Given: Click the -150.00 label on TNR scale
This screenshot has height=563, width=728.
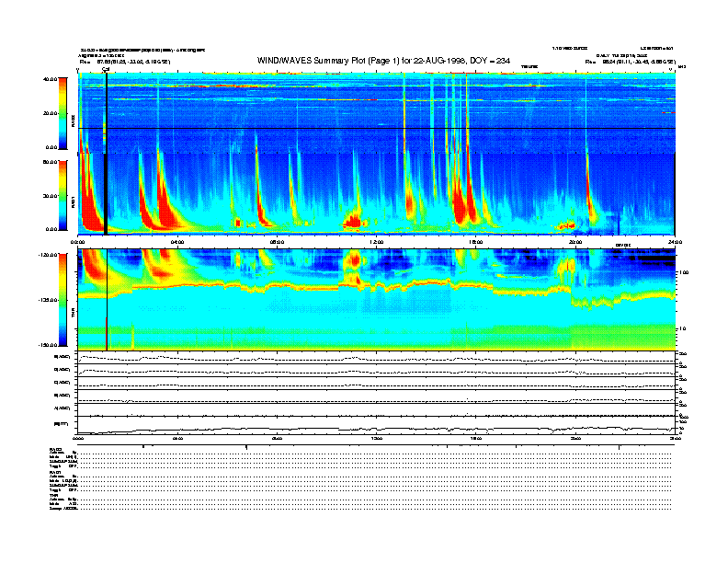Looking at the screenshot, I should (48, 345).
